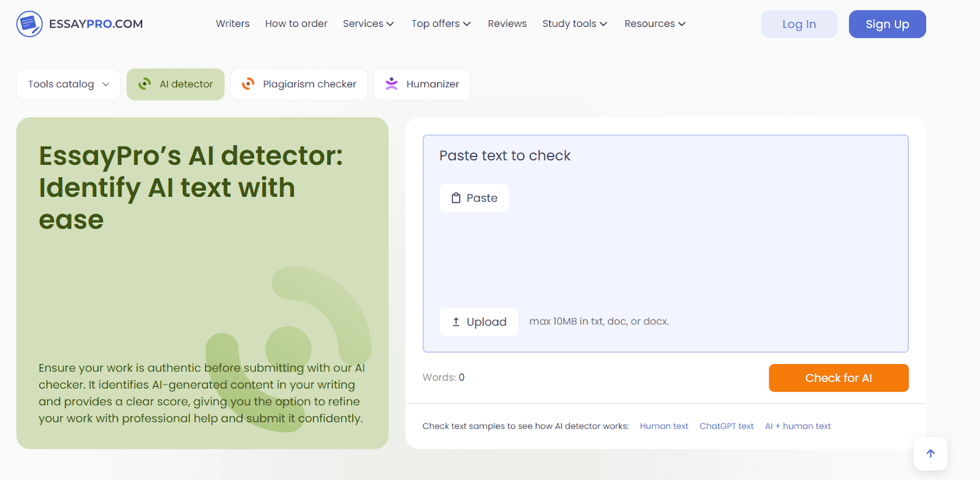The height and width of the screenshot is (480, 980).
Task: Click the upload arrow icon
Action: tap(456, 322)
